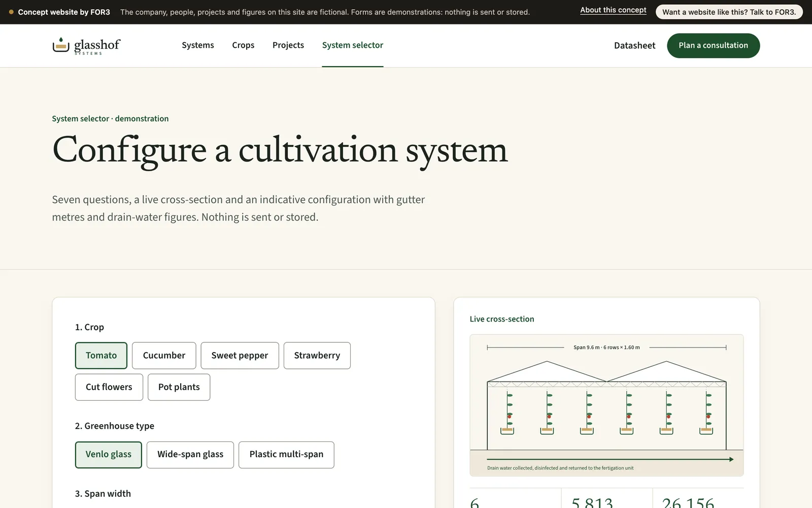Select the Venlo glass greenhouse type
Screen dimensions: 812x508
click(109, 455)
